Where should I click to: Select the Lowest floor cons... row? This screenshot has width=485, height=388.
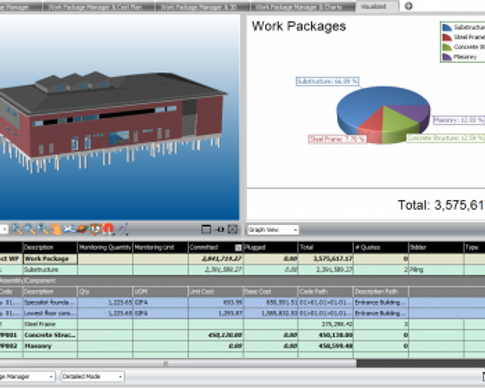pyautogui.click(x=242, y=313)
